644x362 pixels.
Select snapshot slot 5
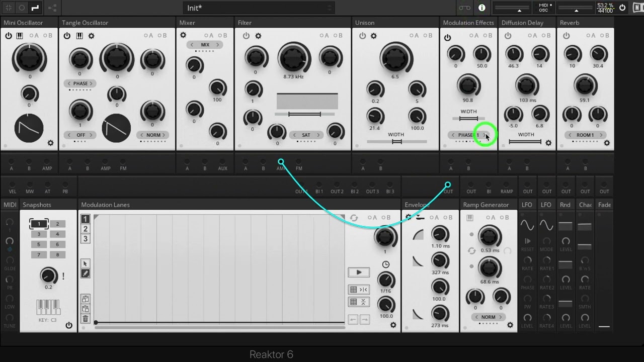[x=39, y=244]
